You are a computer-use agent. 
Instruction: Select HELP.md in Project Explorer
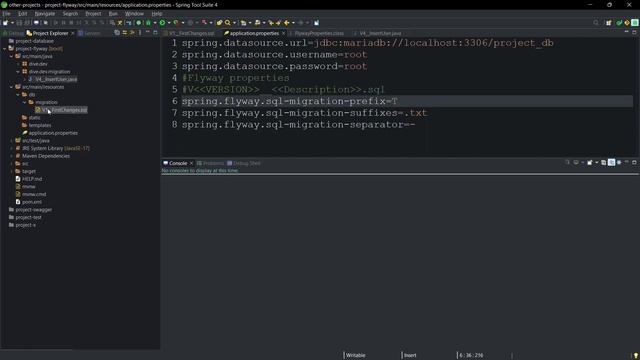[x=32, y=179]
